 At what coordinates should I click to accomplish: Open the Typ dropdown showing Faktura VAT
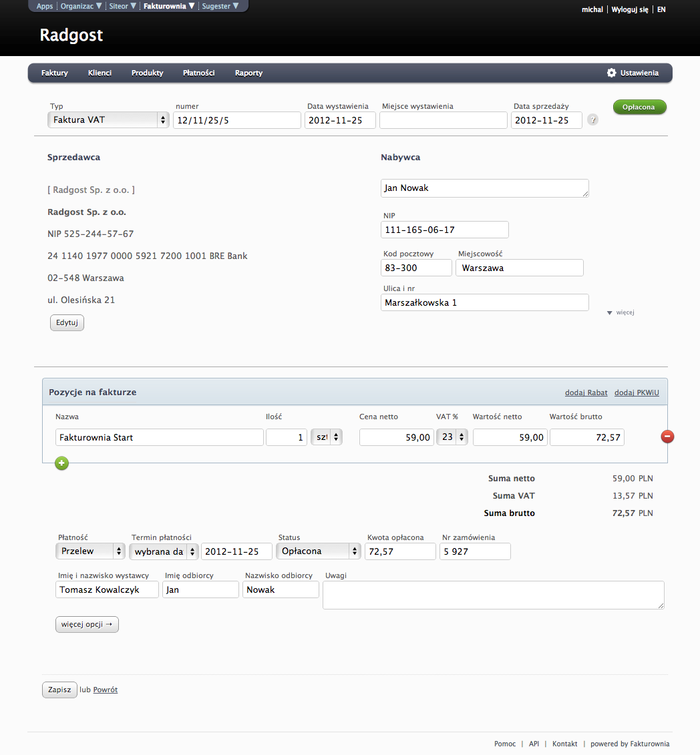tap(108, 120)
